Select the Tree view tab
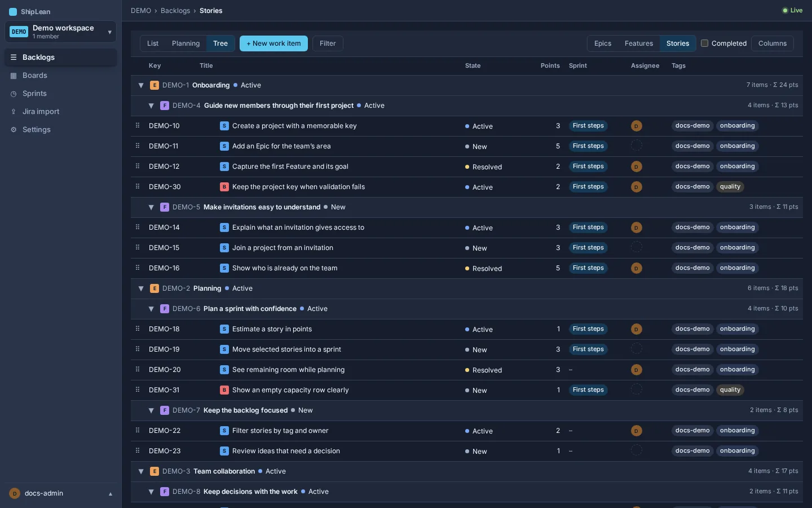This screenshot has height=508, width=812. click(220, 43)
